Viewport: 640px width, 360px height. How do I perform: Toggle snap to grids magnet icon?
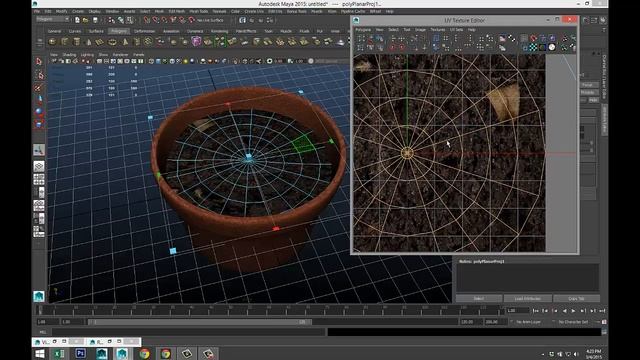point(147,20)
